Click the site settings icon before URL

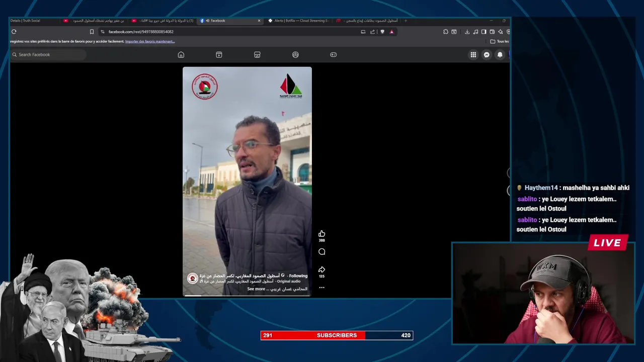coord(103,32)
